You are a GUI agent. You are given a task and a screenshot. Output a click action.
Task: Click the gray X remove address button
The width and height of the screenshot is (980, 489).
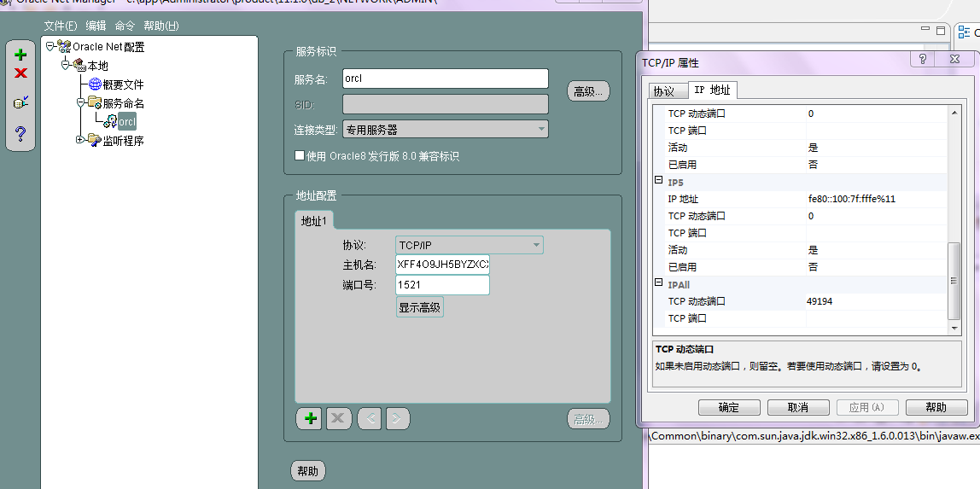coord(338,418)
